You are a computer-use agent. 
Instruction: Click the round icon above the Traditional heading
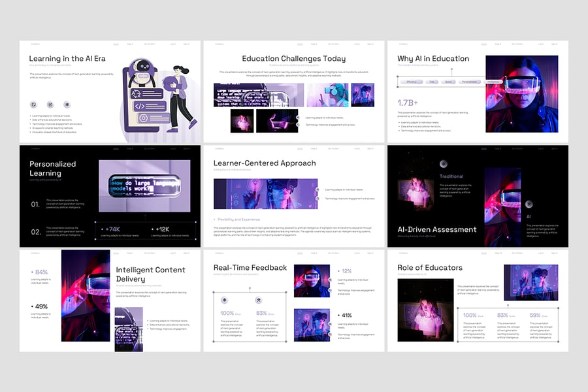444,163
